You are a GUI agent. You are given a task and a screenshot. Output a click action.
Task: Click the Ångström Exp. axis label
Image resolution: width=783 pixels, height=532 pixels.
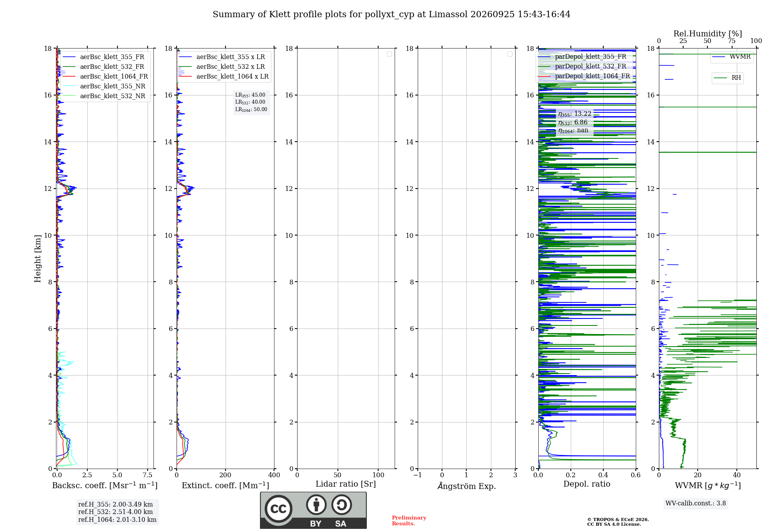(x=467, y=486)
